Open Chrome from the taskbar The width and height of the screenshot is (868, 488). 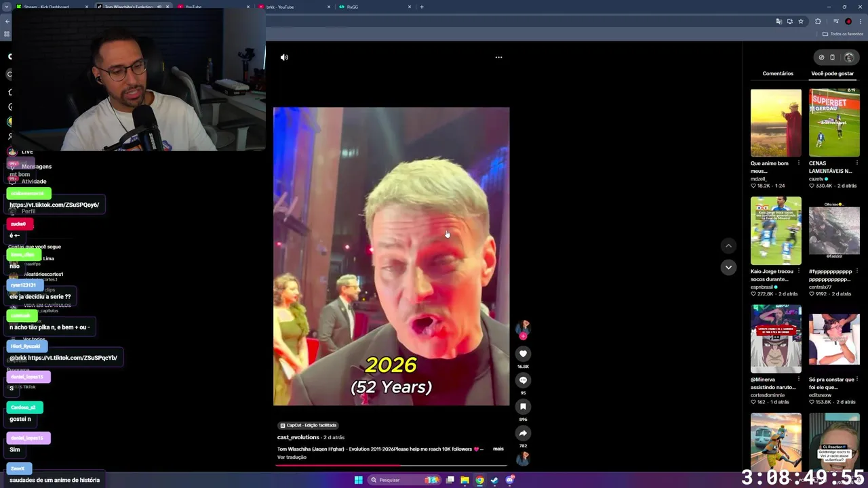[x=479, y=480]
